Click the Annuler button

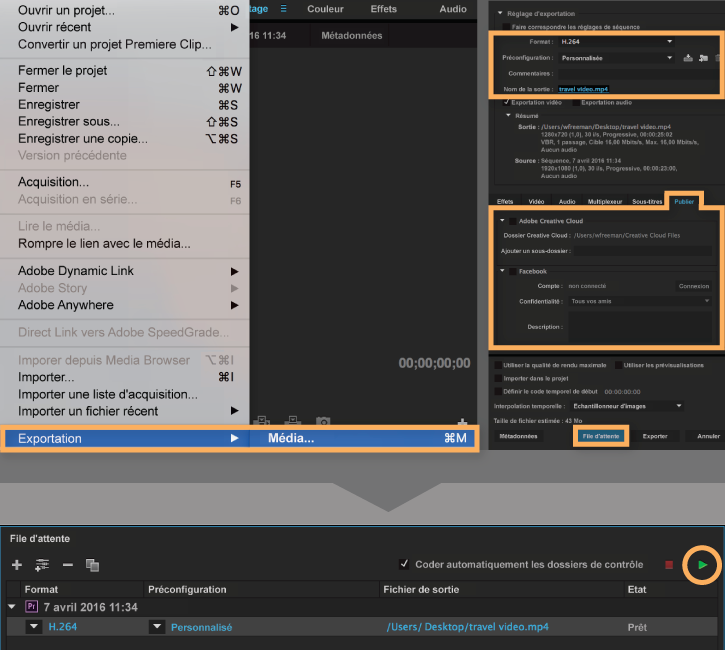[708, 436]
